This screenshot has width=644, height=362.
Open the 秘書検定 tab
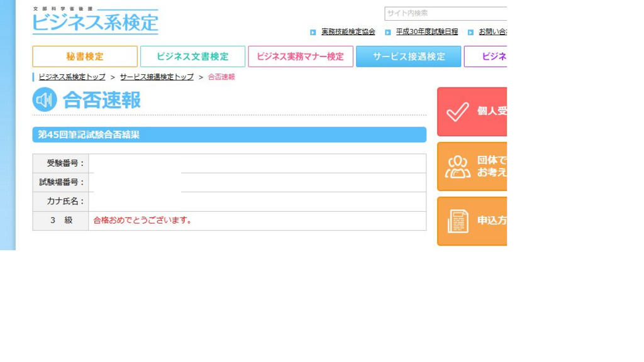pos(85,57)
